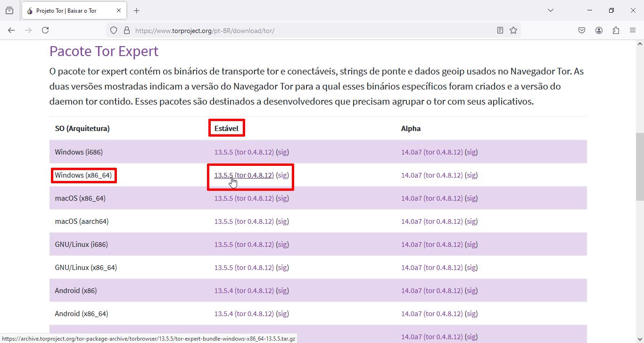The image size is (644, 343).
Task: Open sig link for stable Android (x86)
Action: 282,291
